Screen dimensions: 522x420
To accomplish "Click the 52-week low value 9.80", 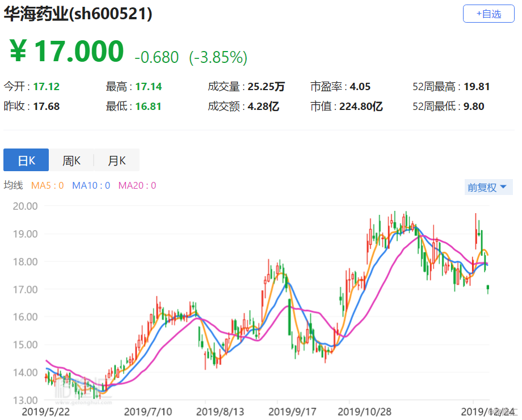I will point(474,107).
